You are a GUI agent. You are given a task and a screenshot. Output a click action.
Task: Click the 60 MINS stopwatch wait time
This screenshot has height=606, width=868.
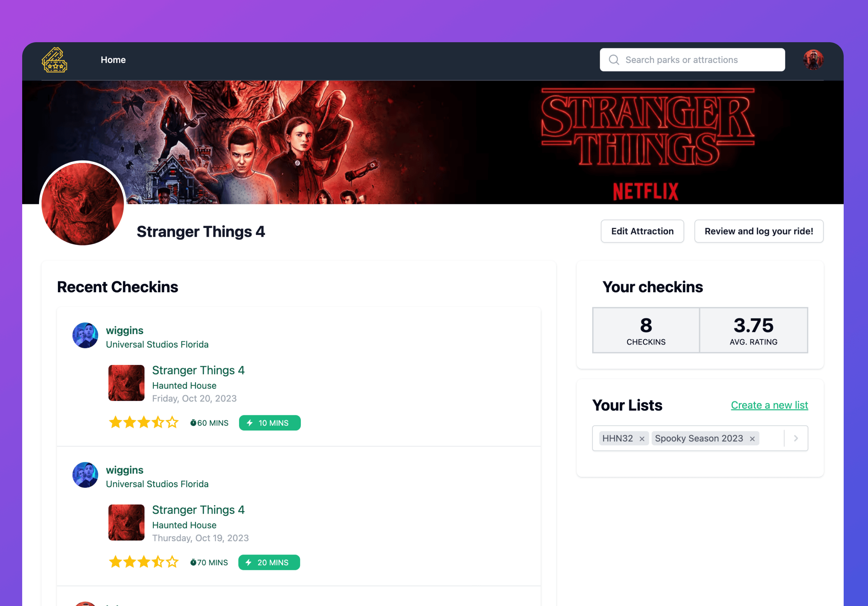pos(209,422)
